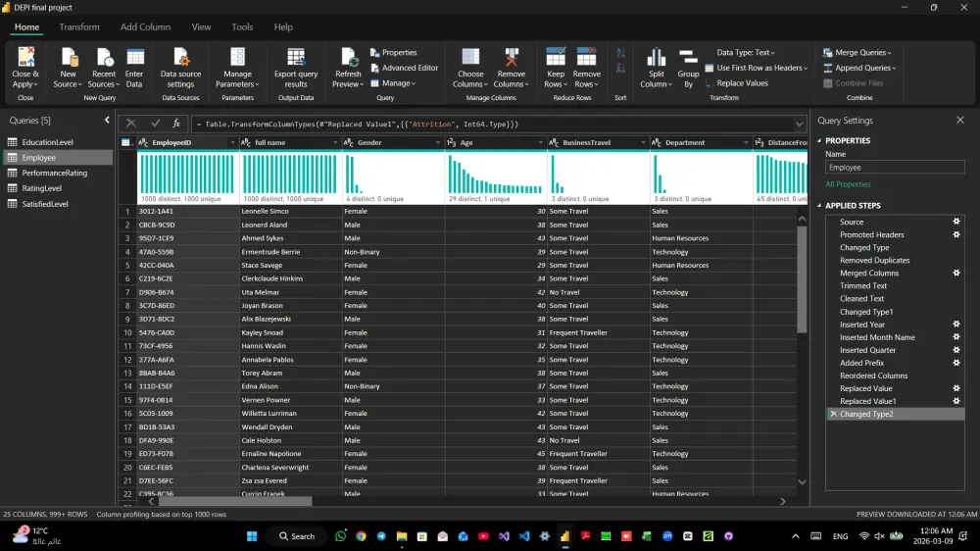Click the Refresh Preview icon

348,57
